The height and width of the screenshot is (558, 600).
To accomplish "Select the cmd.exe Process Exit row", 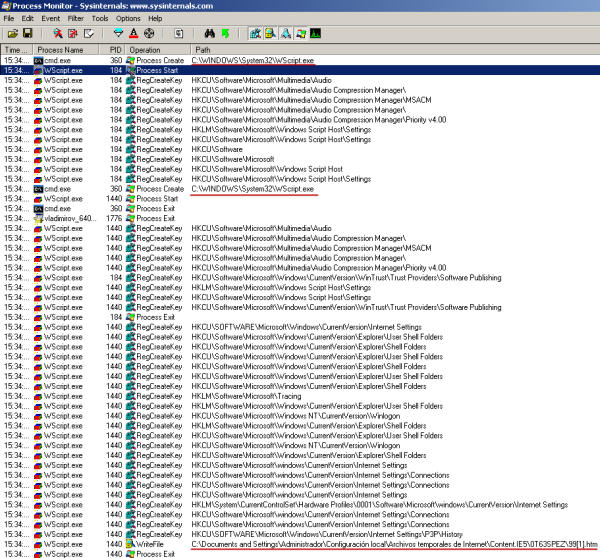I will coord(300,209).
